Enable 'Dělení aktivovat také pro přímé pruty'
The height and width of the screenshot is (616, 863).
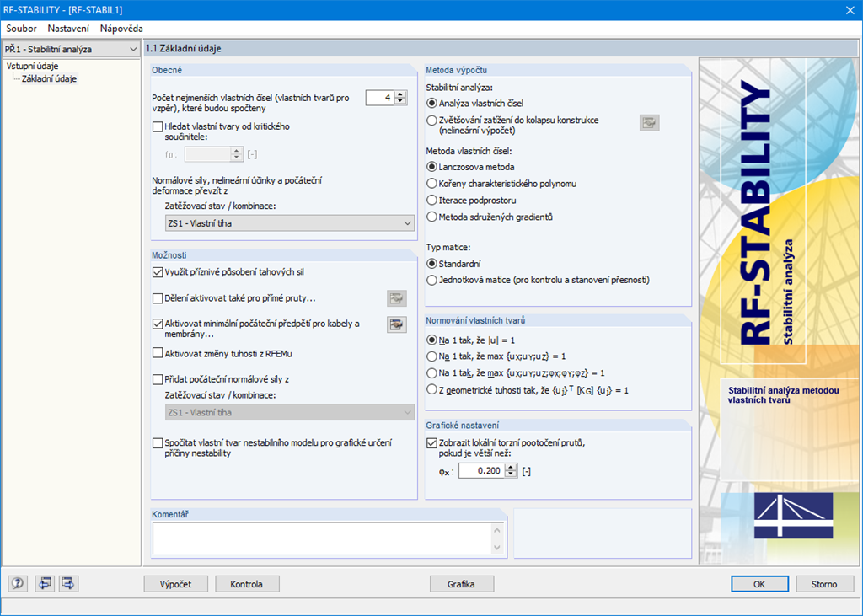[x=158, y=298]
